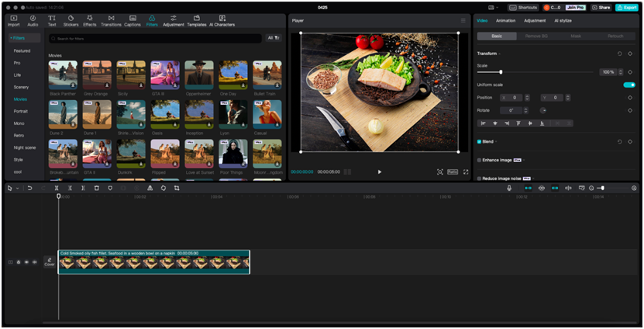Viewport: 644px width, 329px height.
Task: Open the All filter dropdown
Action: click(274, 37)
